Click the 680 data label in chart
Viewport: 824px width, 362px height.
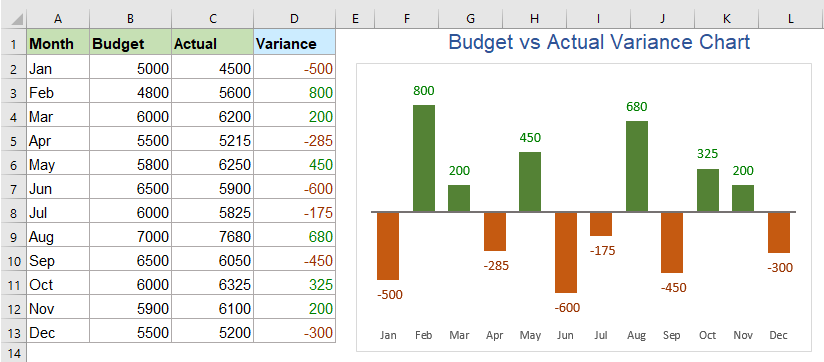tap(636, 107)
